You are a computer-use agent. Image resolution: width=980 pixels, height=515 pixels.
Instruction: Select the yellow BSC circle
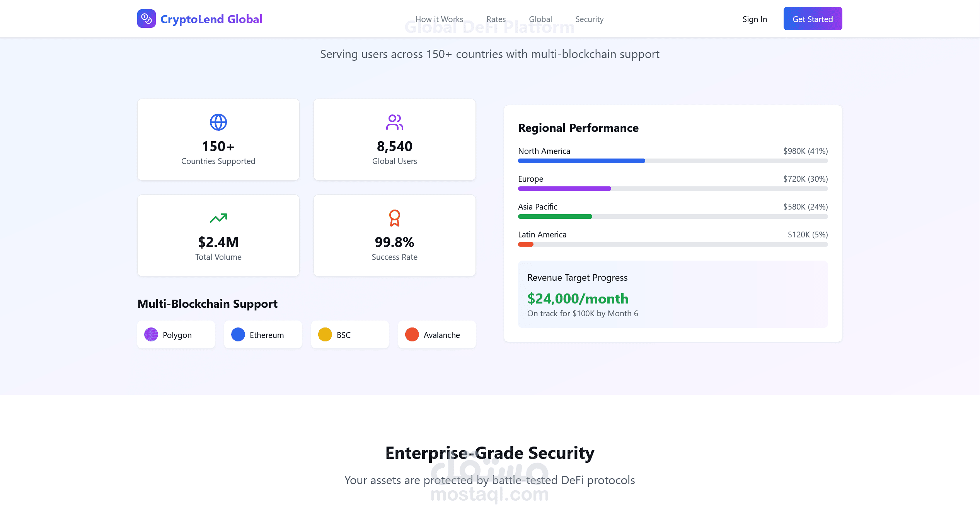click(x=325, y=334)
